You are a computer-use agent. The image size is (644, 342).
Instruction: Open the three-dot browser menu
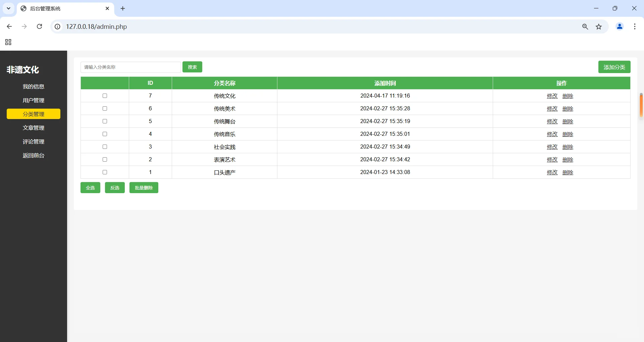(635, 26)
